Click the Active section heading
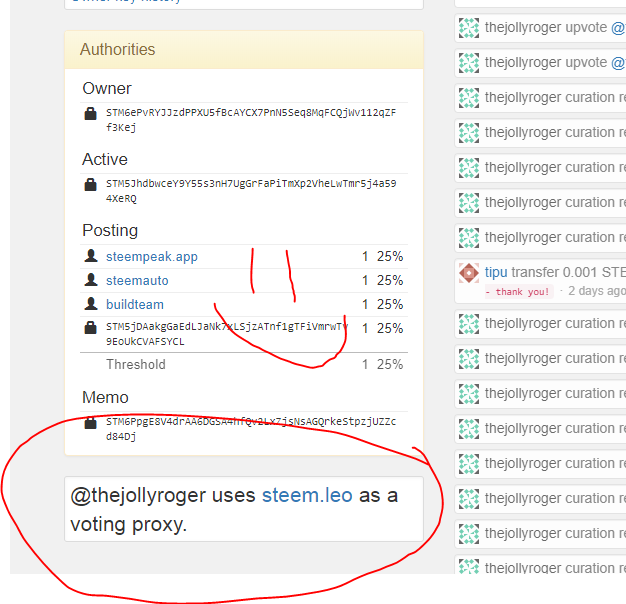Viewport: 626px width, 604px height. pos(105,159)
